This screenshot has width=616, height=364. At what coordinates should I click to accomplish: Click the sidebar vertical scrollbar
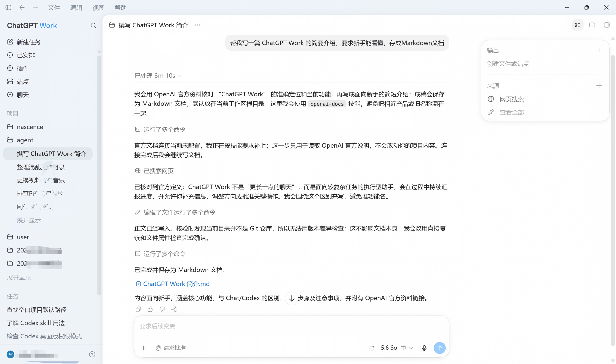tap(99, 175)
